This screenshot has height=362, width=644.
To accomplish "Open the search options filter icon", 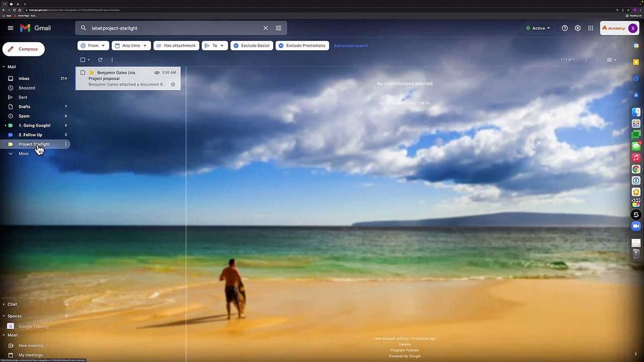I will tap(279, 28).
